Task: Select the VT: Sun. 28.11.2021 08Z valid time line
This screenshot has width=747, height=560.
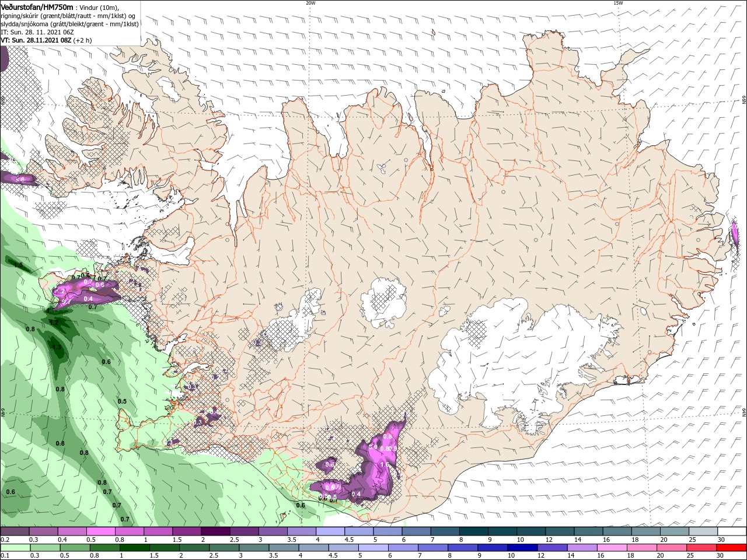Action: pyautogui.click(x=36, y=40)
